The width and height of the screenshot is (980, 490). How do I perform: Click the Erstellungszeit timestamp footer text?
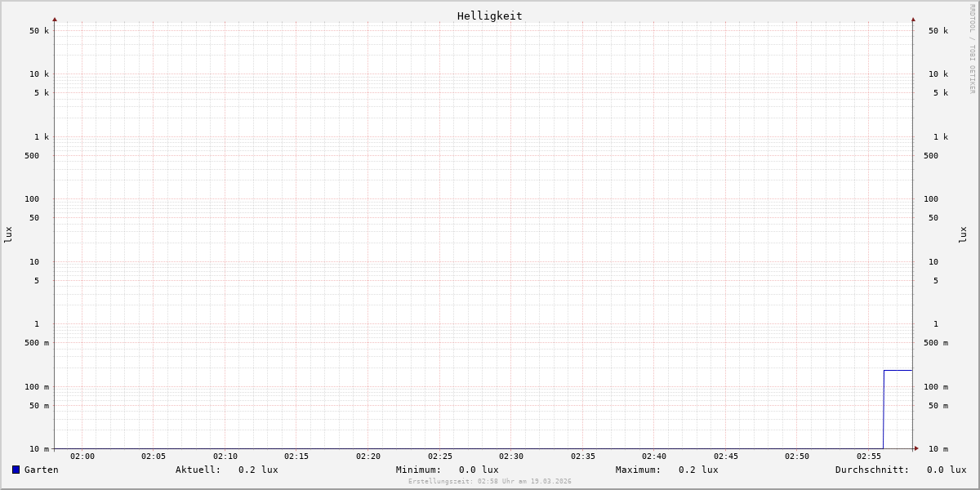tap(490, 482)
